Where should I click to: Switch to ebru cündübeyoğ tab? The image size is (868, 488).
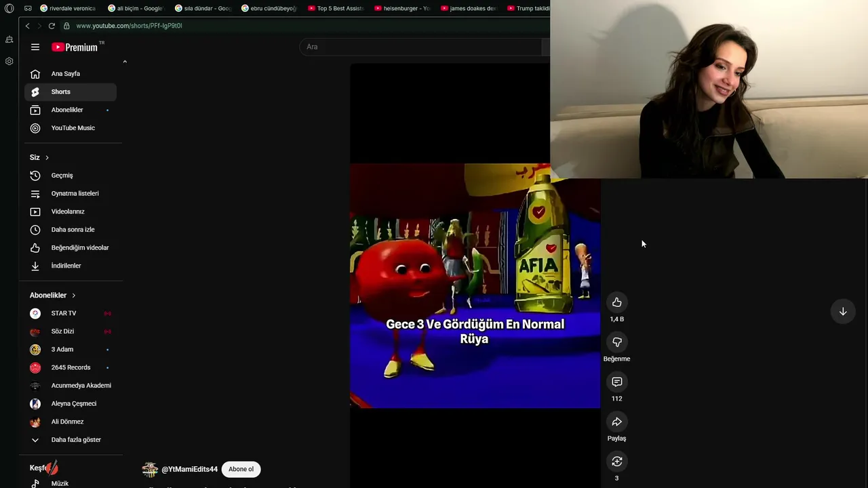click(269, 8)
